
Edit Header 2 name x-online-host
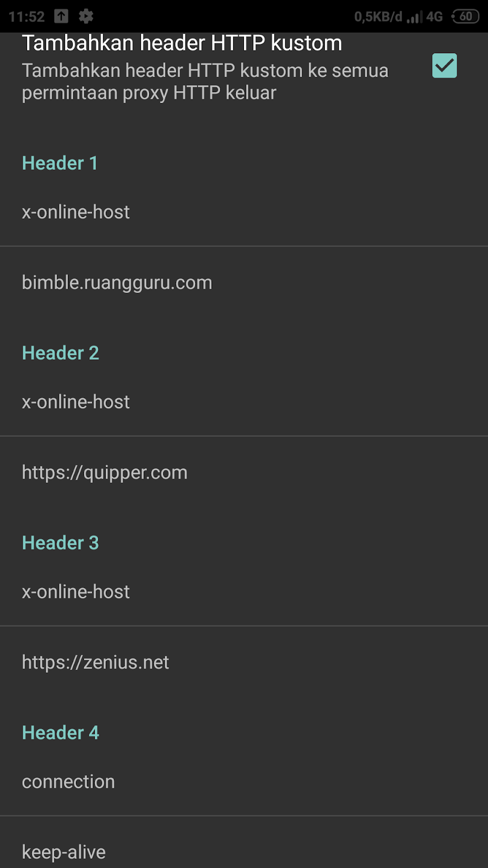point(244,402)
